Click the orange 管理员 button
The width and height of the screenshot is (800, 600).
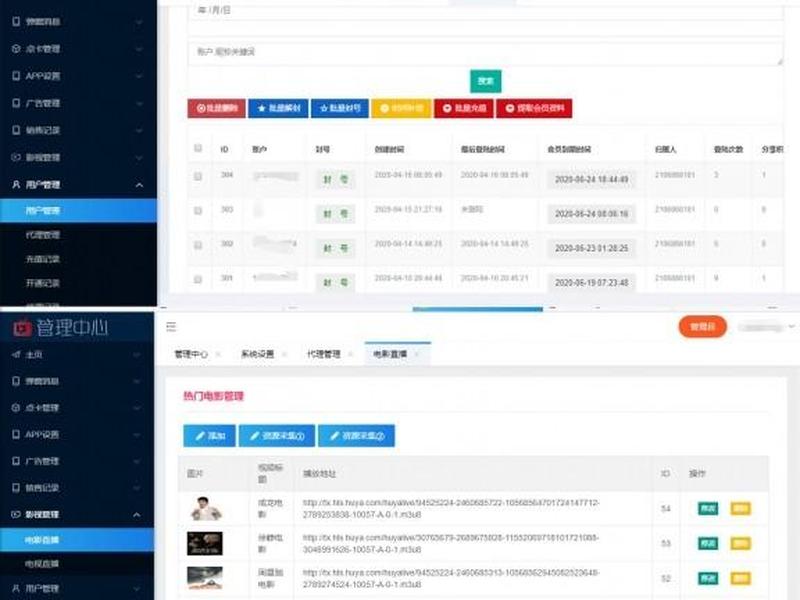[x=703, y=327]
